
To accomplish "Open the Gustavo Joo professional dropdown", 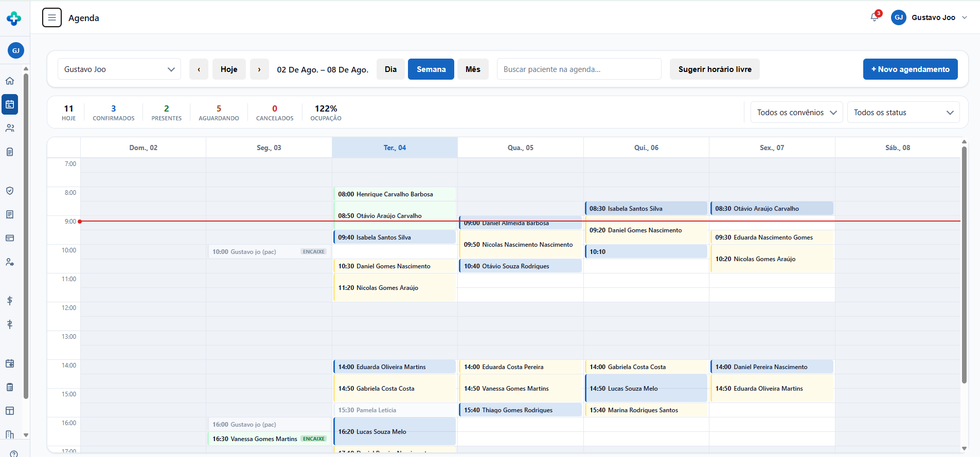I will (119, 69).
